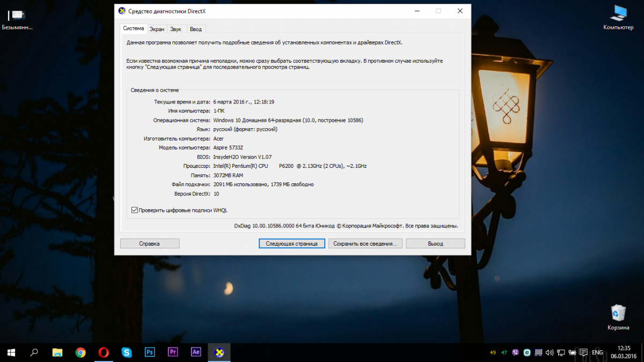Open Skype from the taskbar
The width and height of the screenshot is (644, 362).
tap(127, 352)
